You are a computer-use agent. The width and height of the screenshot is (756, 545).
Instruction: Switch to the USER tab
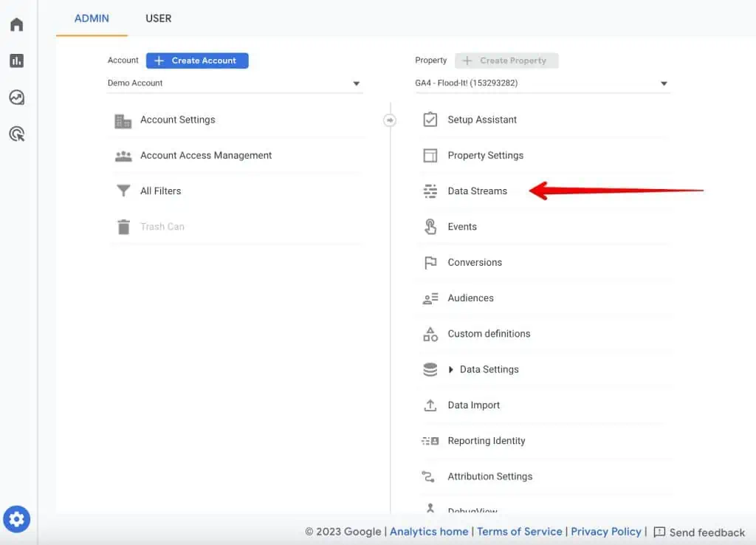click(x=158, y=18)
